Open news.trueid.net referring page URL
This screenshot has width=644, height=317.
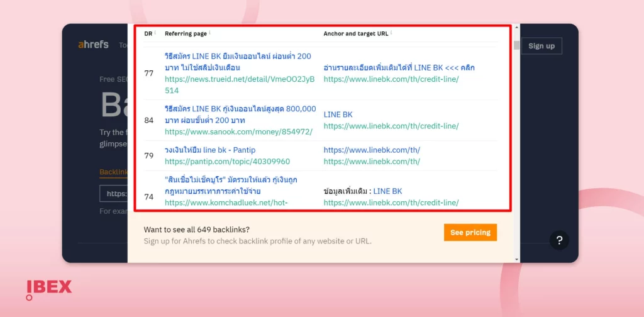pyautogui.click(x=240, y=85)
